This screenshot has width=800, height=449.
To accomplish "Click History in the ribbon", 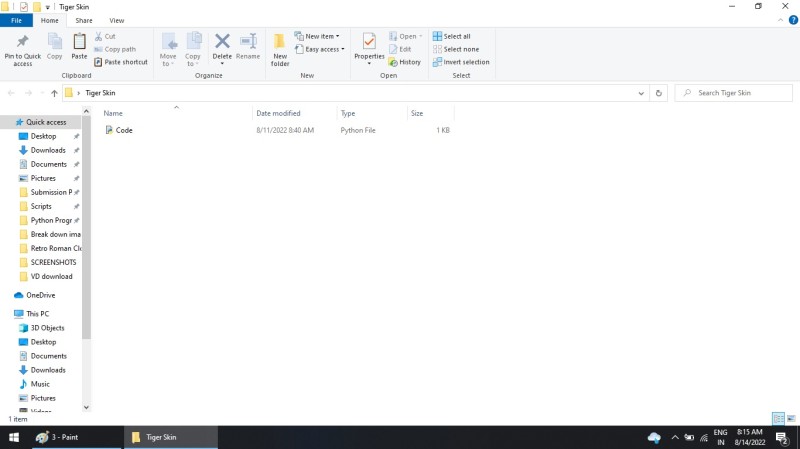I will pos(405,62).
